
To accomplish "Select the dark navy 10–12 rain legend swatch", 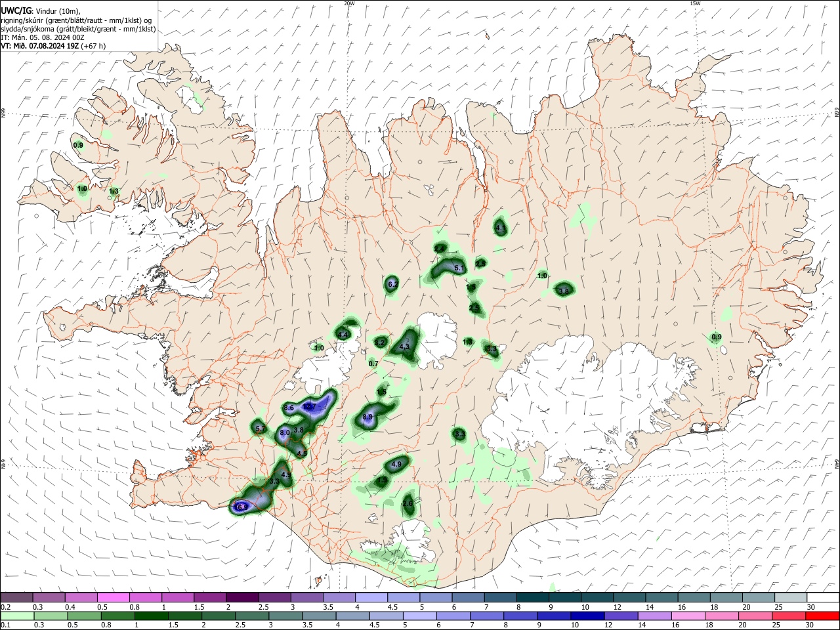I will (587, 616).
